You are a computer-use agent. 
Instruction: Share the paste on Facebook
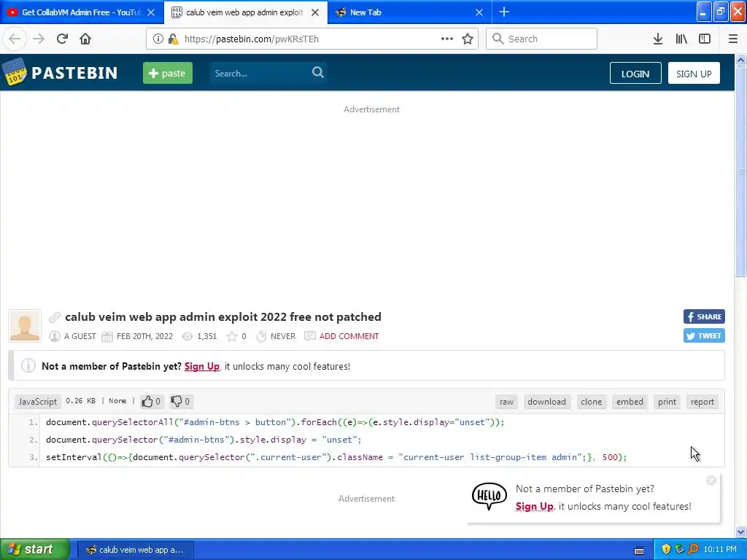click(x=704, y=316)
